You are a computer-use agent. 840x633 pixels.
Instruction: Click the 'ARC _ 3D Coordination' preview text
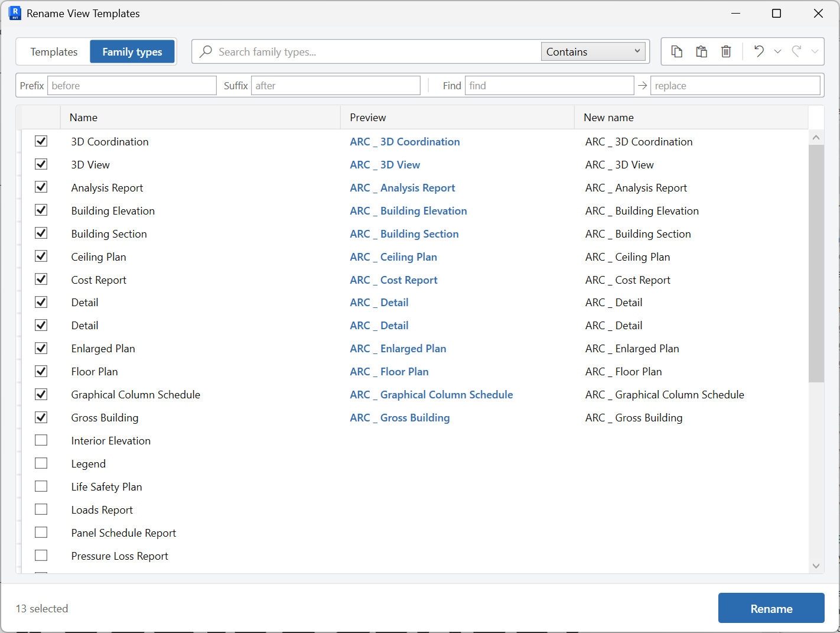click(x=405, y=142)
